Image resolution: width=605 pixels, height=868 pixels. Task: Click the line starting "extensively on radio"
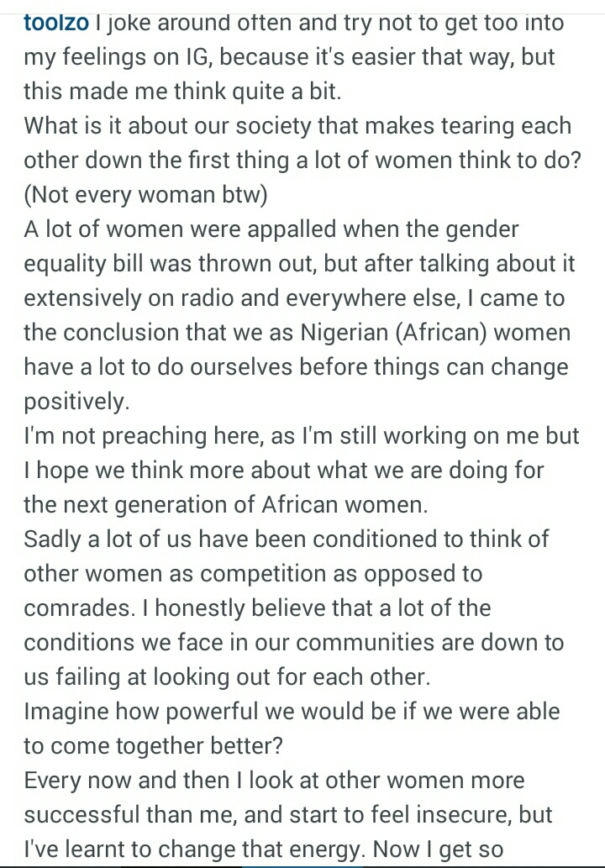tap(294, 298)
